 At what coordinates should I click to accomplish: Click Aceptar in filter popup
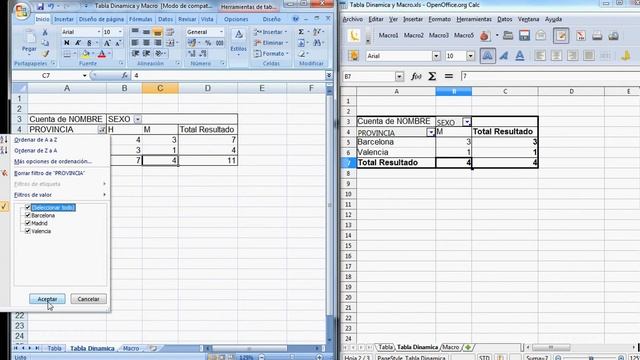47,299
